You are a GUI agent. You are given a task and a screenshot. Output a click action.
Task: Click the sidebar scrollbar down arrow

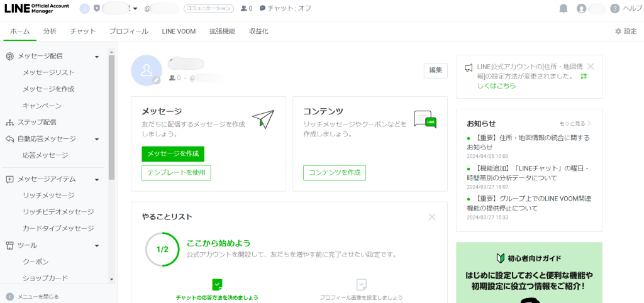111,279
